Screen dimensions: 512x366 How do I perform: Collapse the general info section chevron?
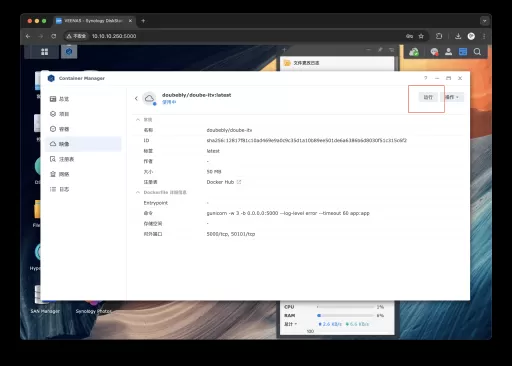click(x=138, y=120)
